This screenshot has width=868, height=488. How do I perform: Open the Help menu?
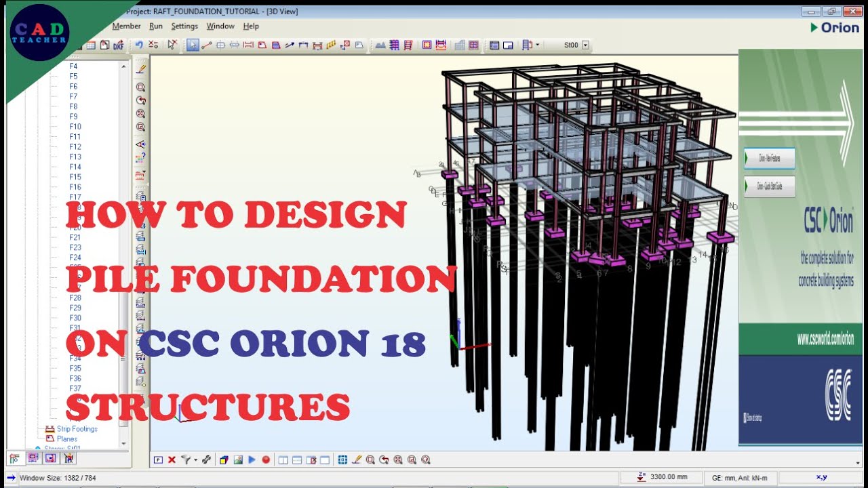point(251,26)
